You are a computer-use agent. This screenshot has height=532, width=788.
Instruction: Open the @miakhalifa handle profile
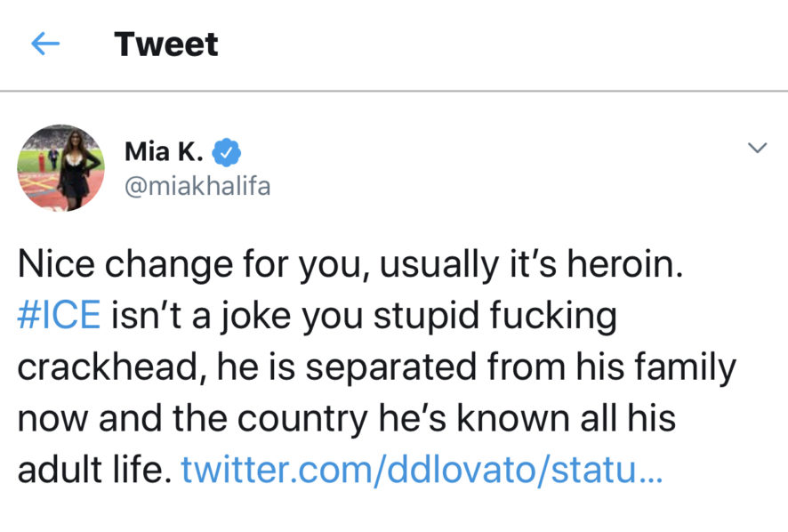click(197, 186)
